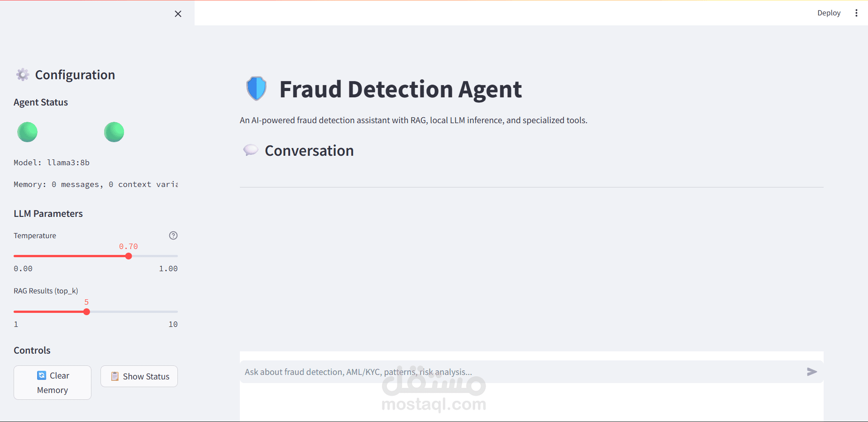Image resolution: width=868 pixels, height=422 pixels.
Task: Click the Temperature slider handle
Action: [x=129, y=256]
